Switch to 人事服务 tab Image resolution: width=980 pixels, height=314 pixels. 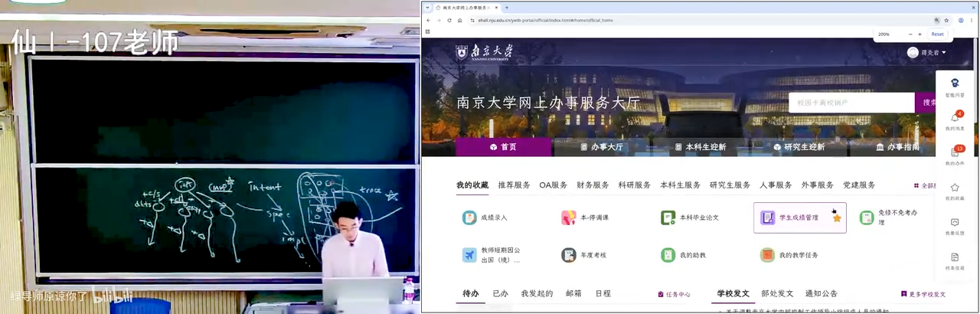point(776,185)
